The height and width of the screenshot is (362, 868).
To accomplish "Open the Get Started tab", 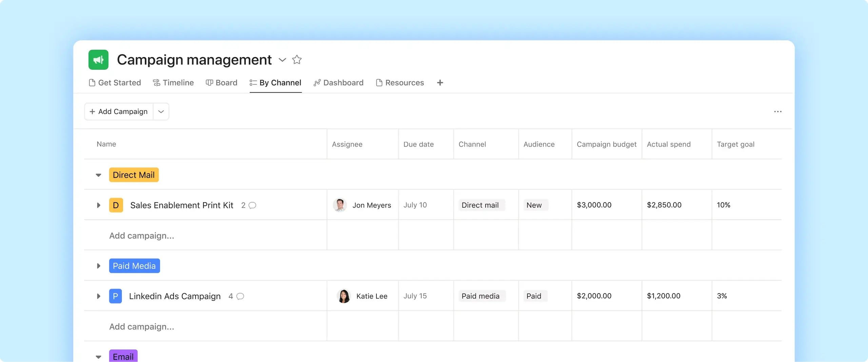I will (x=115, y=83).
